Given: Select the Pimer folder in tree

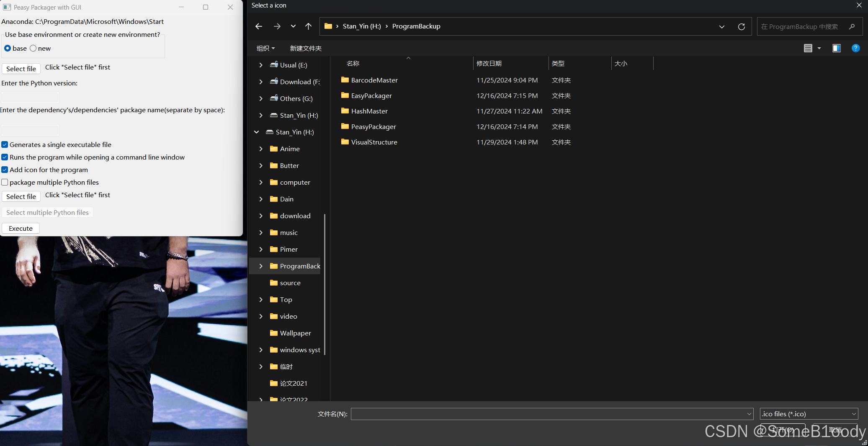Looking at the screenshot, I should (284, 249).
